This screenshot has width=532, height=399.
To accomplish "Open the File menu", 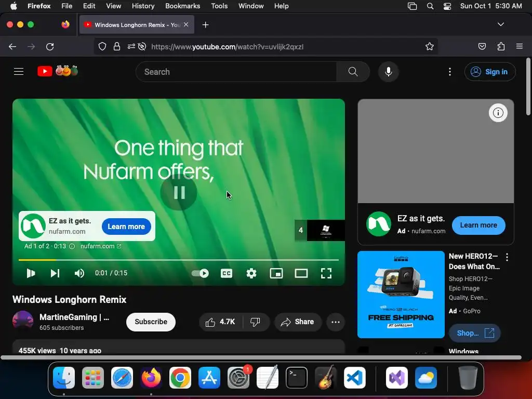I will point(66,6).
